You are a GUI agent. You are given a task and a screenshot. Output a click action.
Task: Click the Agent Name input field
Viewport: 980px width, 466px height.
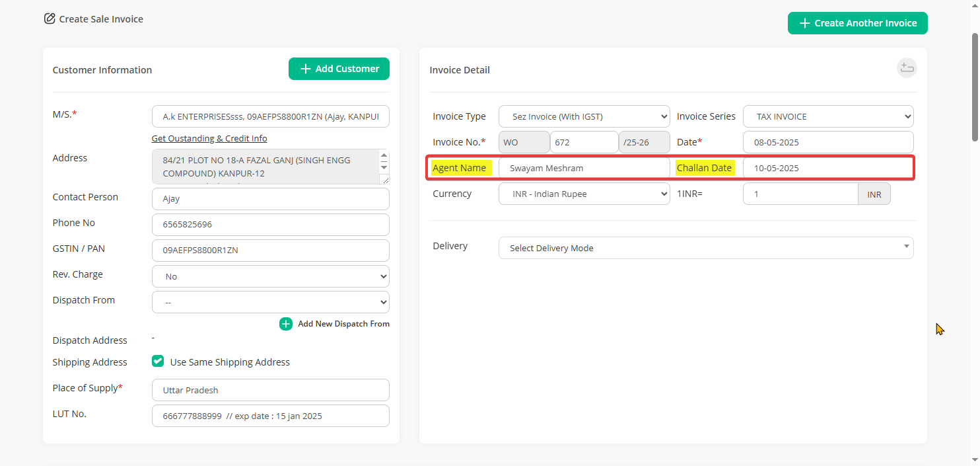coord(584,168)
